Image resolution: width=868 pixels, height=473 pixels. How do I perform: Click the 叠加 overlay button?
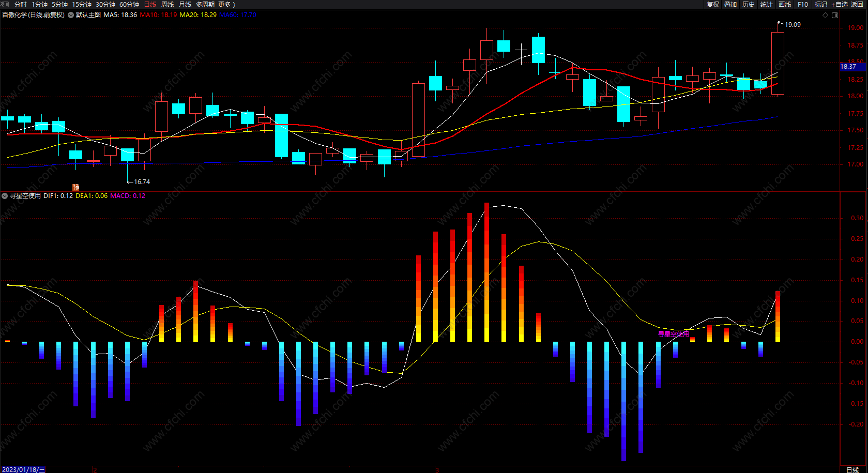coord(730,5)
